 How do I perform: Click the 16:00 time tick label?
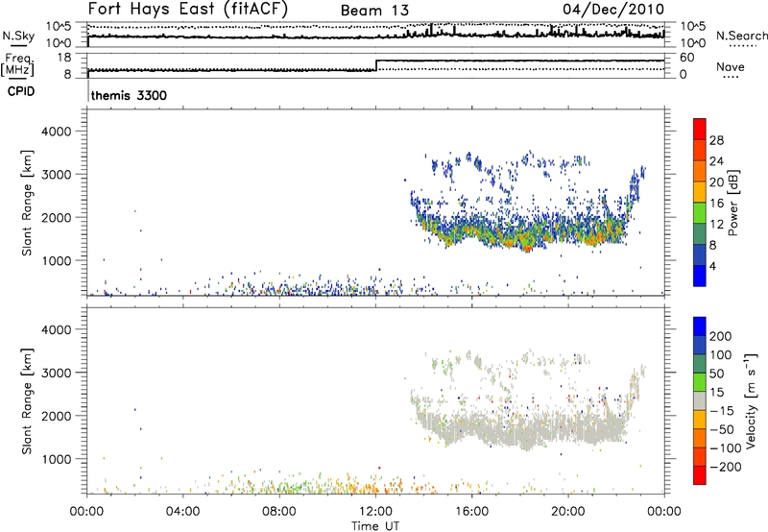(x=471, y=512)
